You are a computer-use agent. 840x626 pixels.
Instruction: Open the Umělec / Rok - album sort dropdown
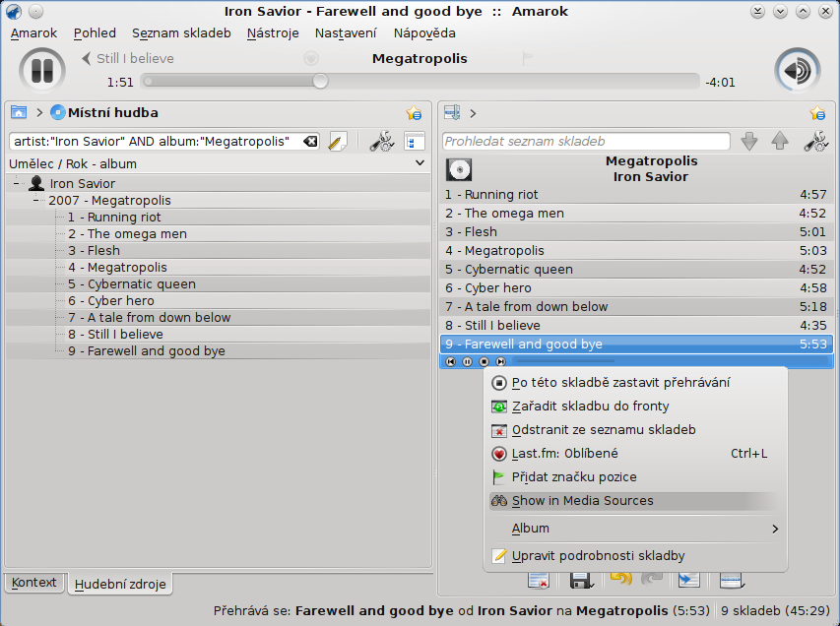coord(218,163)
